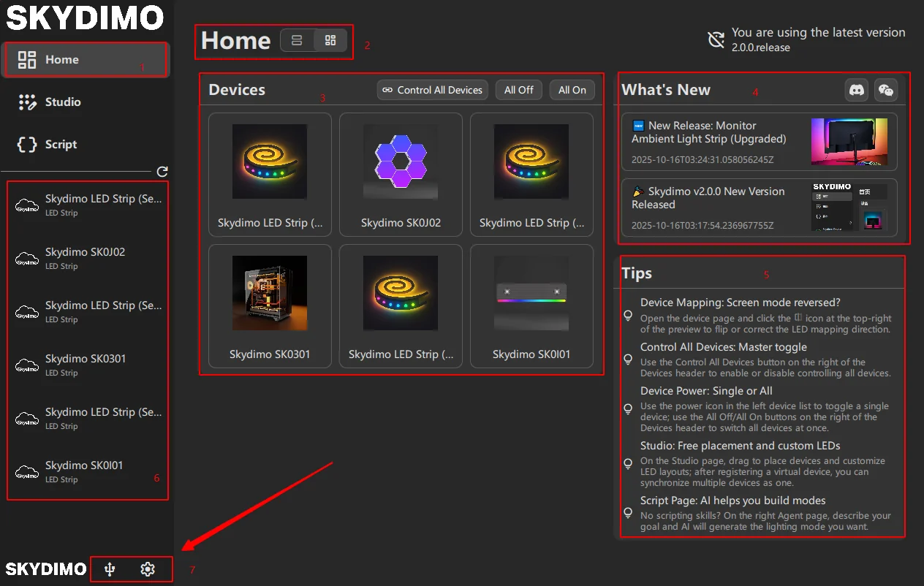The height and width of the screenshot is (586, 924).
Task: Turn all devices off with All Off
Action: [519, 90]
